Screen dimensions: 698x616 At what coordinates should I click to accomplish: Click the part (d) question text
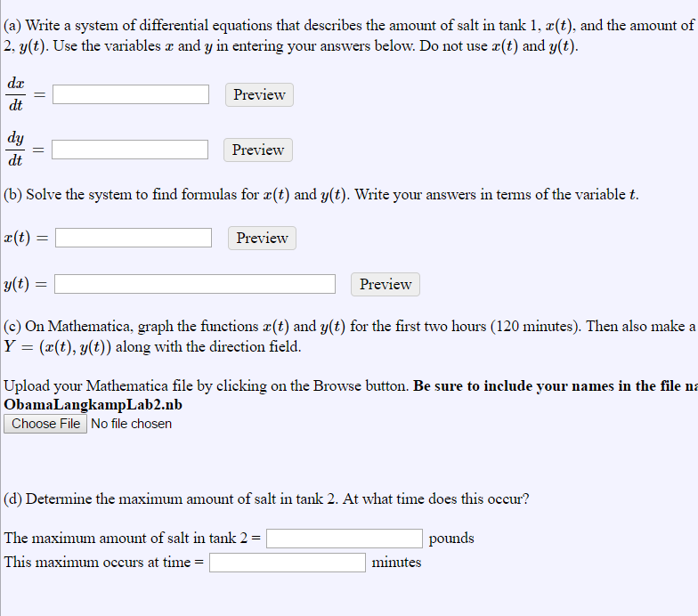pyautogui.click(x=267, y=498)
